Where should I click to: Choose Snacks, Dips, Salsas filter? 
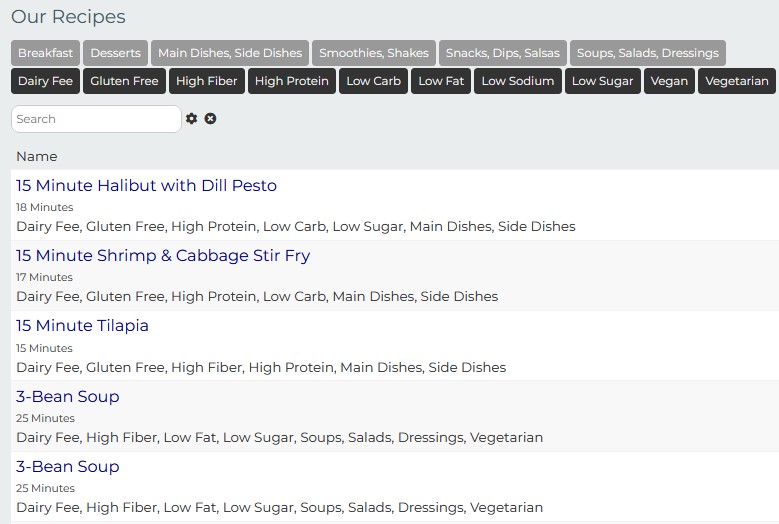(x=503, y=53)
